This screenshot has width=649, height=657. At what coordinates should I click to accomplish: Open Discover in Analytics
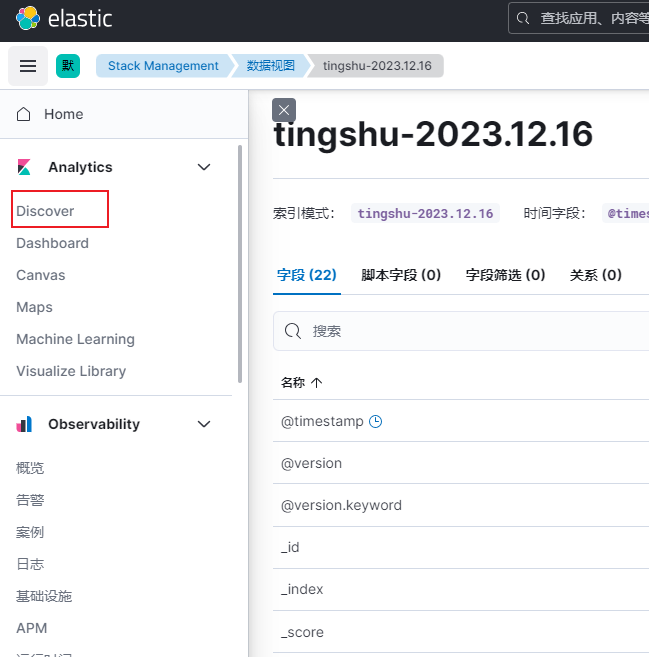(45, 211)
